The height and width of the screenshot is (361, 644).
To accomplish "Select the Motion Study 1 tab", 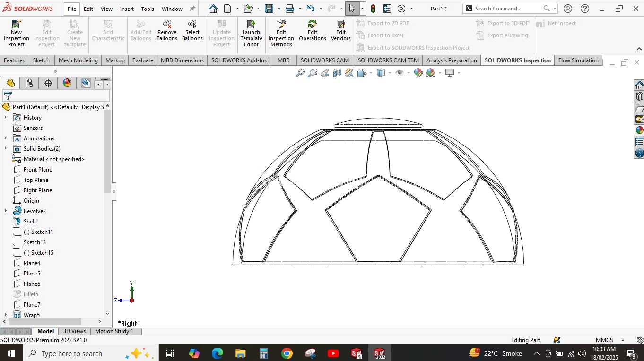I will 114,331.
